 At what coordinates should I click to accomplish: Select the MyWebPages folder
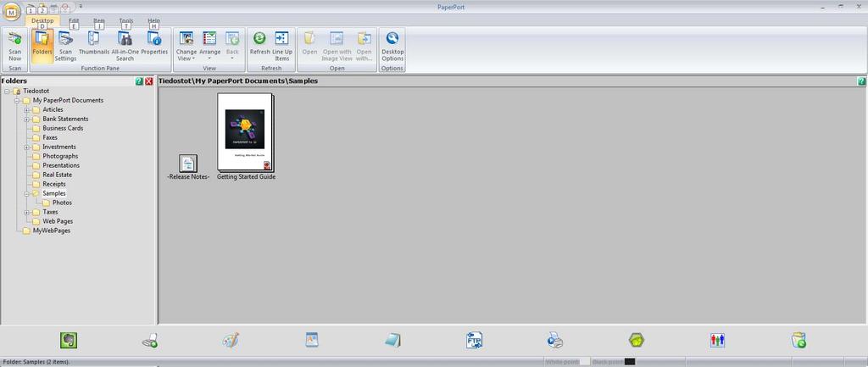[x=52, y=231]
